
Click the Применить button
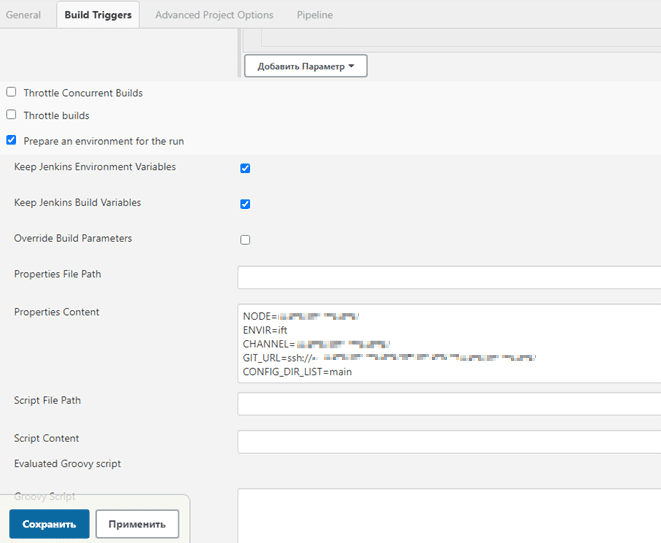coord(137,524)
